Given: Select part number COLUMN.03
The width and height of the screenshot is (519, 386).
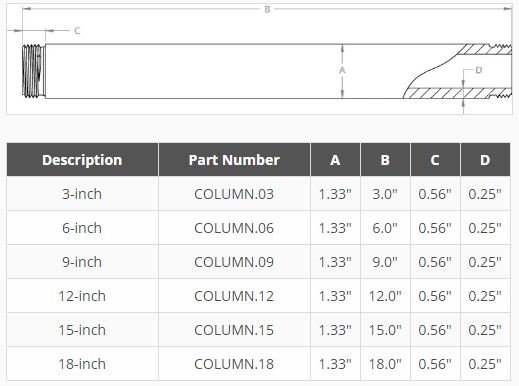Looking at the screenshot, I should (234, 194).
